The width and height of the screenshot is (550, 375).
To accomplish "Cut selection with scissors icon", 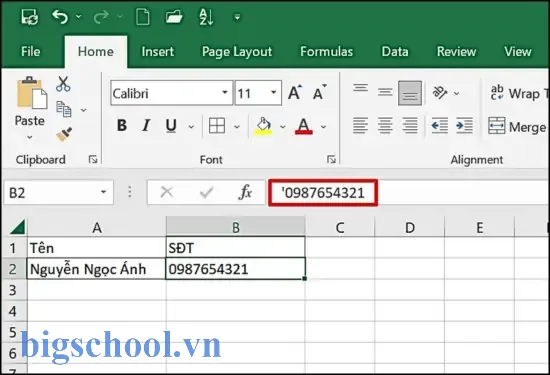I will [x=63, y=84].
